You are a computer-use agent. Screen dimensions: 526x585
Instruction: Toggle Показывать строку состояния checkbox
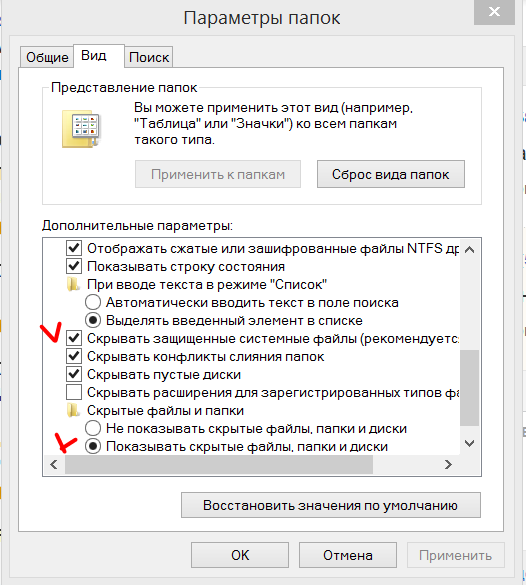pos(74,266)
